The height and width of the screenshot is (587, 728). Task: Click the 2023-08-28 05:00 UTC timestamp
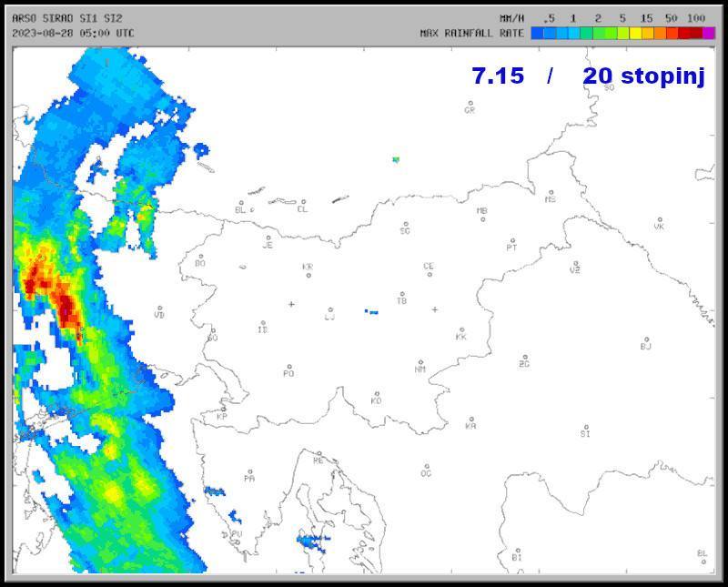tap(73, 33)
